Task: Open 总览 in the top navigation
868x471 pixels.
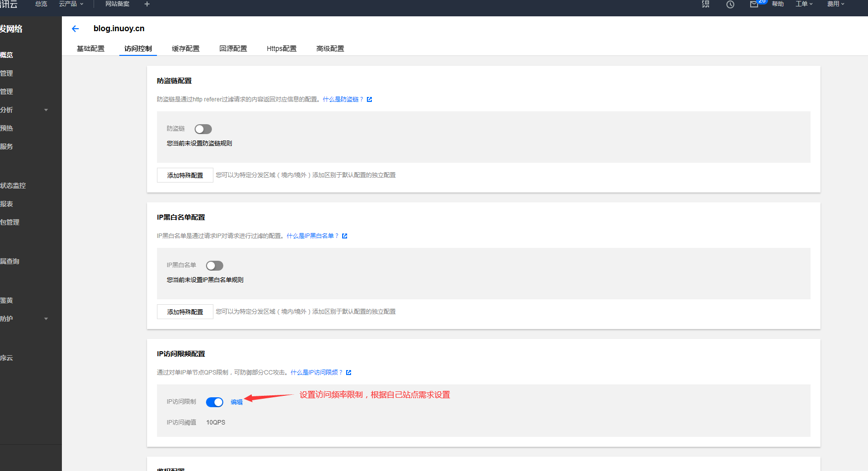Action: coord(41,4)
